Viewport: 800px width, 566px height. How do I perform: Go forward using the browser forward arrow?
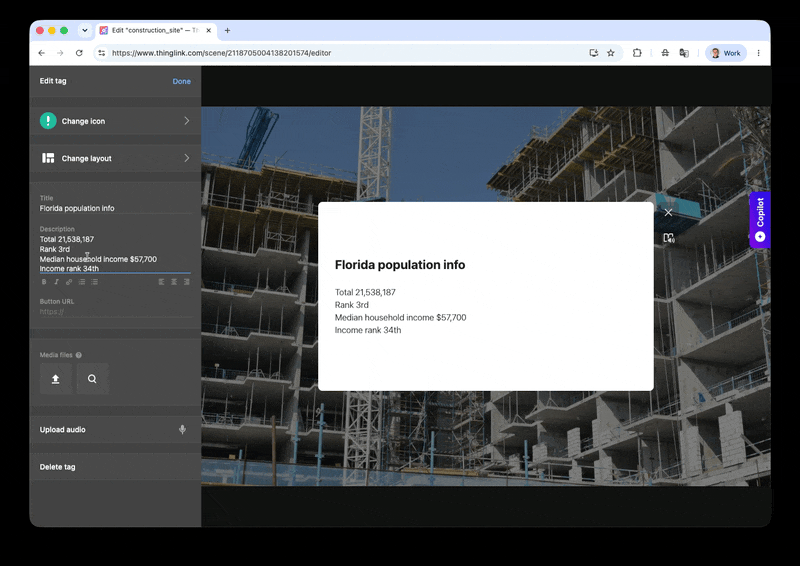pos(60,53)
